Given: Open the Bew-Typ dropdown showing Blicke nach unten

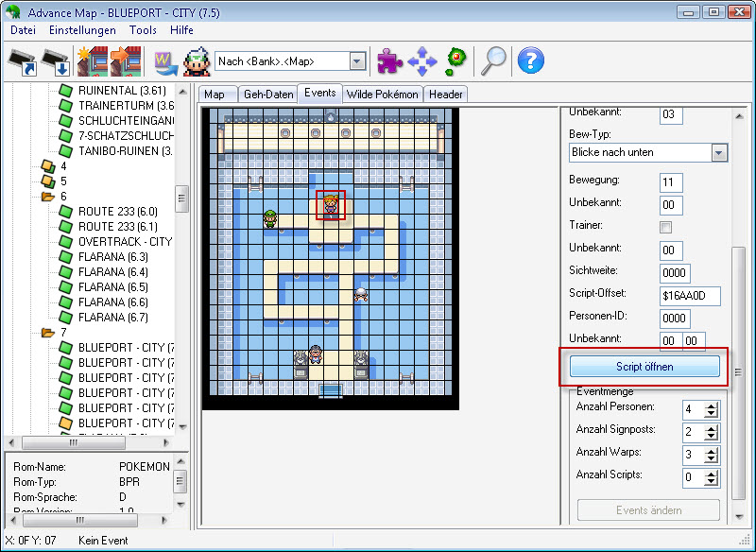Looking at the screenshot, I should click(x=719, y=153).
